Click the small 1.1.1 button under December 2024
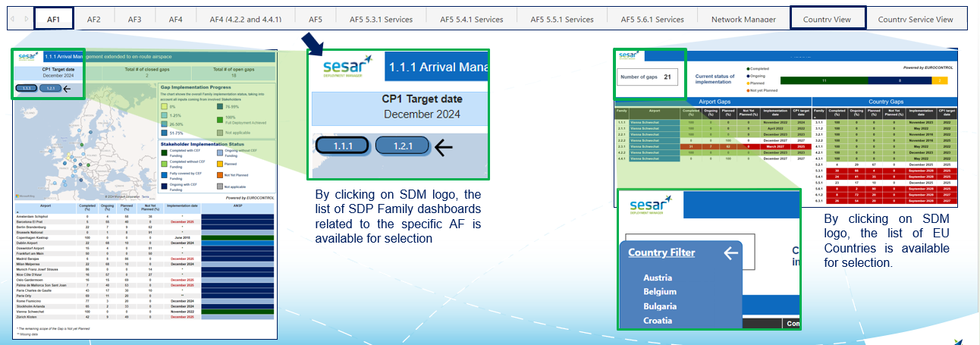 point(26,89)
